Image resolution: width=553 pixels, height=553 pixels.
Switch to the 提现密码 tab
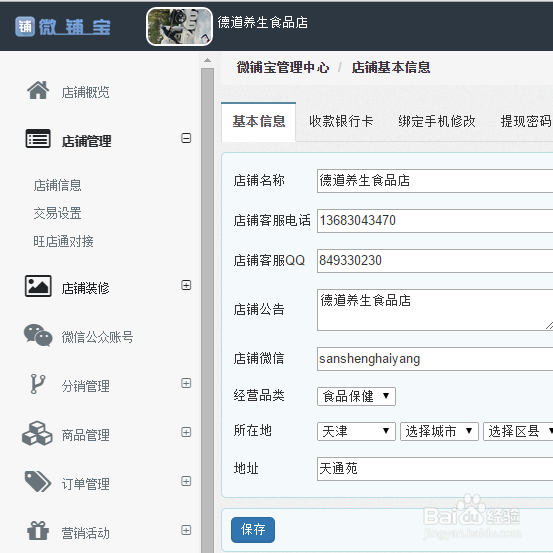(x=526, y=122)
